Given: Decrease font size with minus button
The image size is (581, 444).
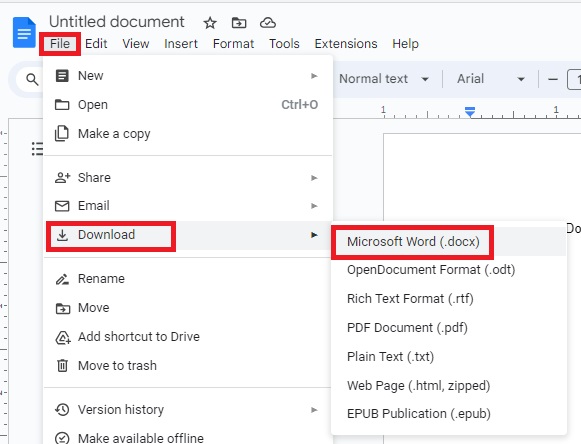Looking at the screenshot, I should click(553, 79).
